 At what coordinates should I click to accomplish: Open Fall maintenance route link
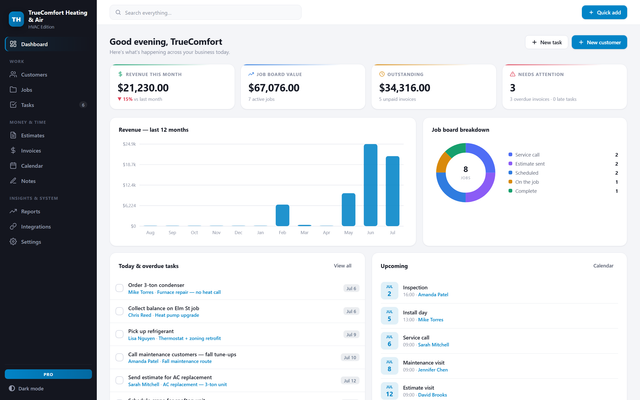pos(187,361)
